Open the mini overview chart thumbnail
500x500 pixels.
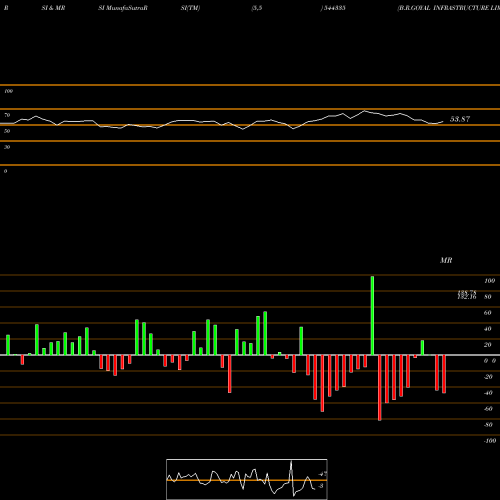click(247, 479)
